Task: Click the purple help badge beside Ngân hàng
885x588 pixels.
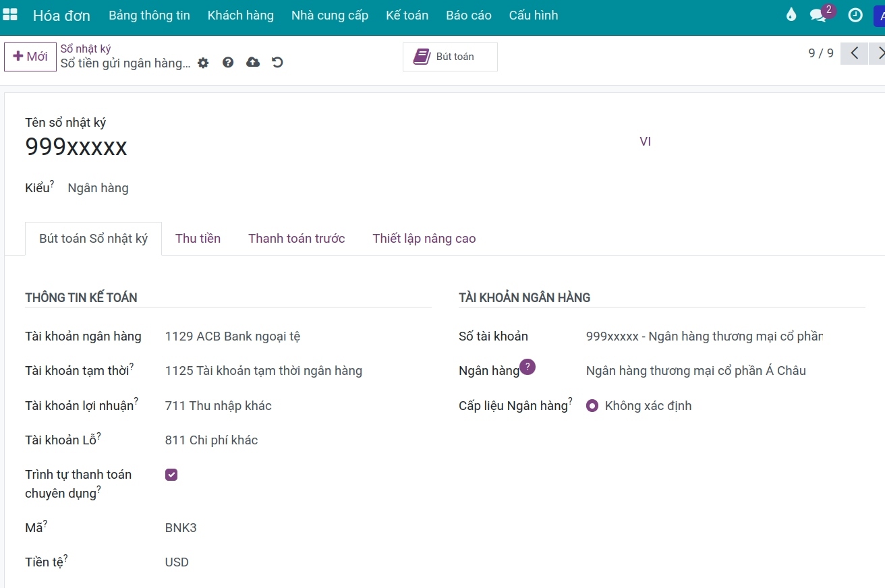Action: (527, 367)
